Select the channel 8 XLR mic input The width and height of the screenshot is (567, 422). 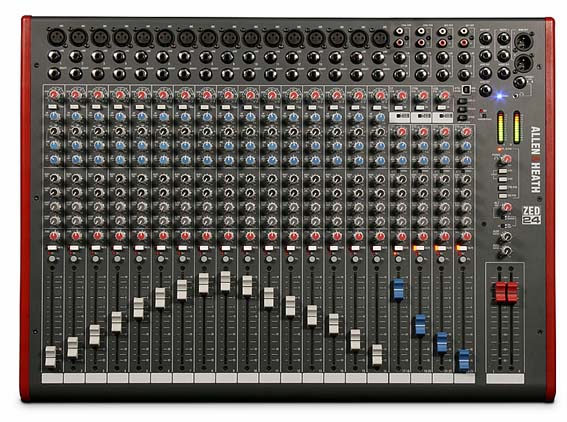point(208,37)
